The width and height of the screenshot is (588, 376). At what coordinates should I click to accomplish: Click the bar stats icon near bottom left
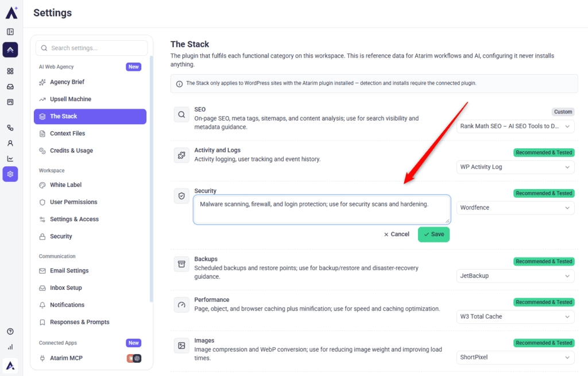(10, 347)
